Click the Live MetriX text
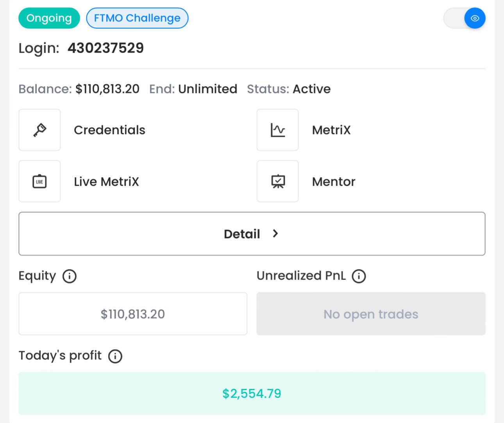The height and width of the screenshot is (423, 504). point(106,181)
